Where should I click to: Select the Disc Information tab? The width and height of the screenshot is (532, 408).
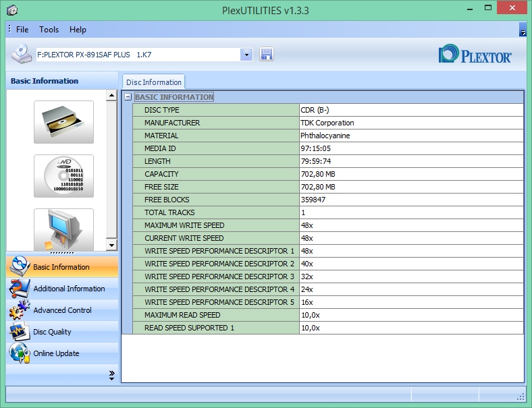click(x=153, y=82)
